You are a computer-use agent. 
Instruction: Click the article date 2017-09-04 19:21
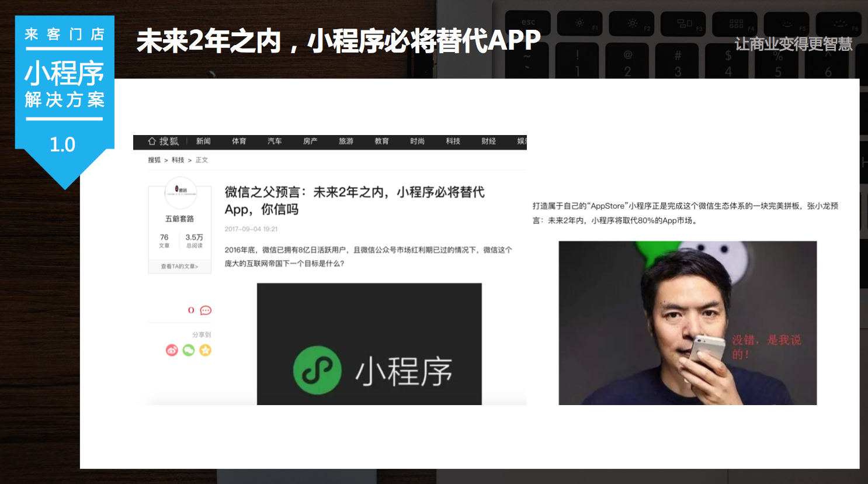point(251,229)
